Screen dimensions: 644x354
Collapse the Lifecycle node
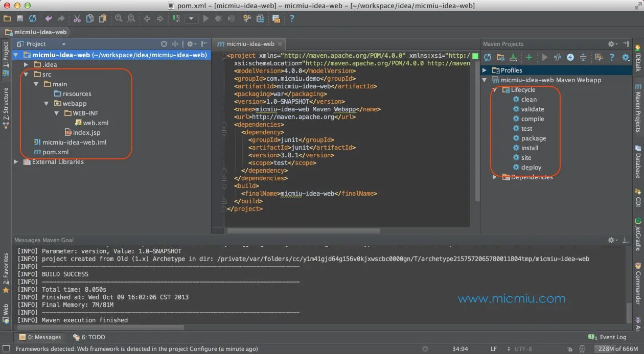coord(495,90)
